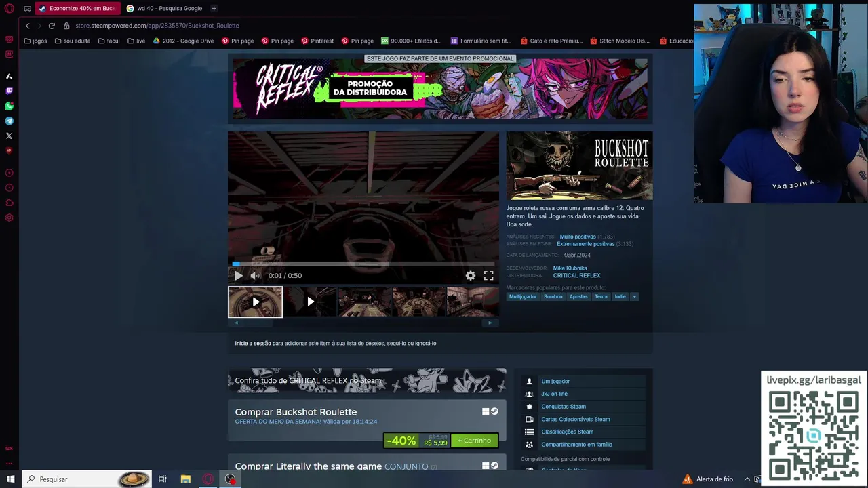
Task: Open WhatsApp in Opera sidebar
Action: (9, 106)
